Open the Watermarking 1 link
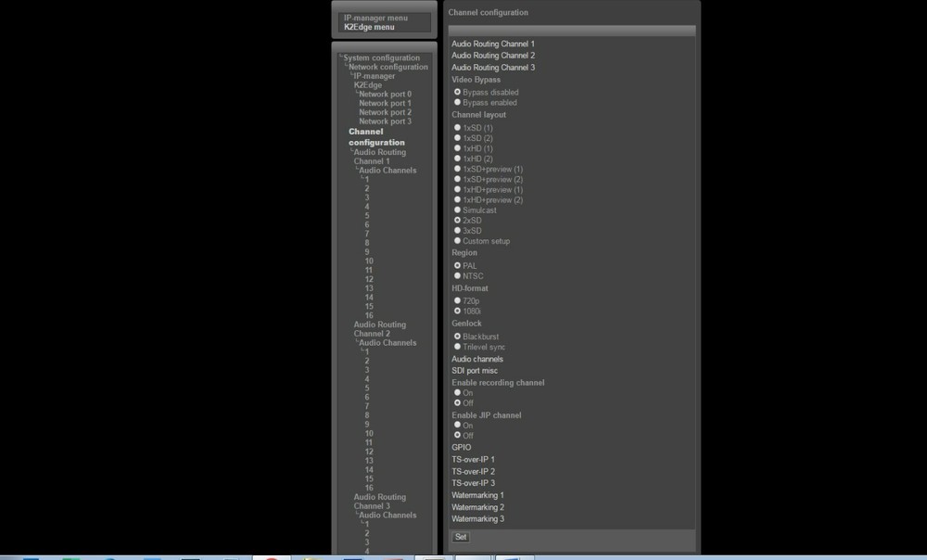The image size is (927, 560). pos(477,496)
